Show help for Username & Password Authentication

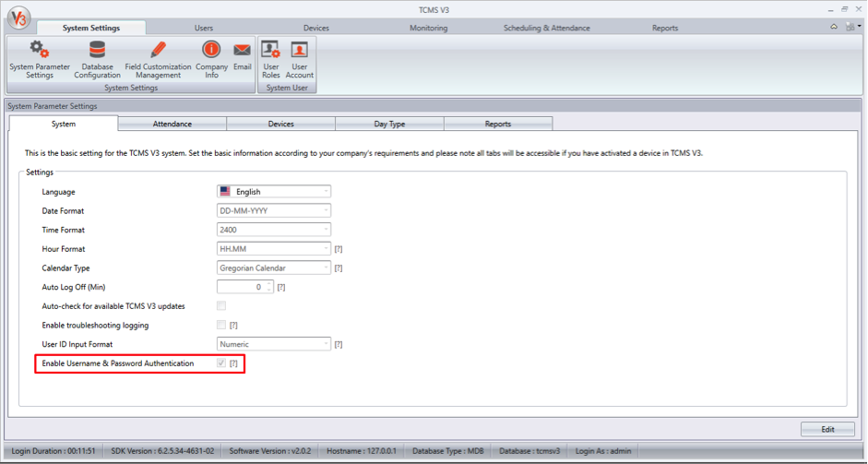point(233,363)
